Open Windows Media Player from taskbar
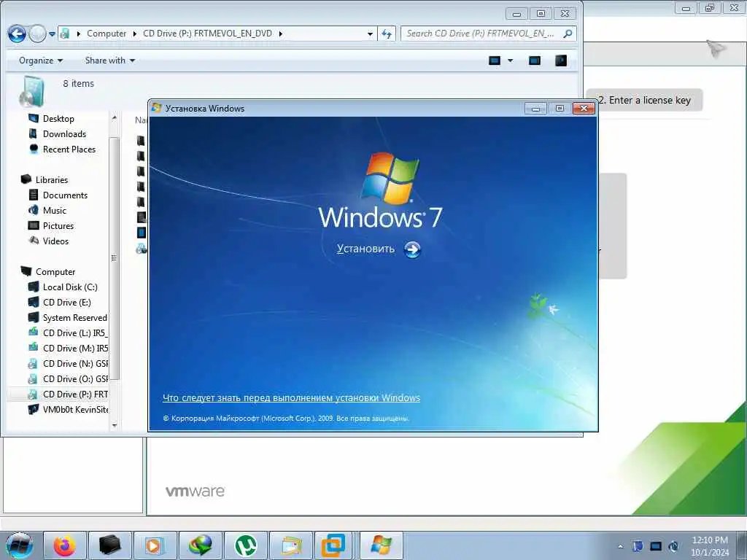This screenshot has height=560, width=747. point(155,545)
